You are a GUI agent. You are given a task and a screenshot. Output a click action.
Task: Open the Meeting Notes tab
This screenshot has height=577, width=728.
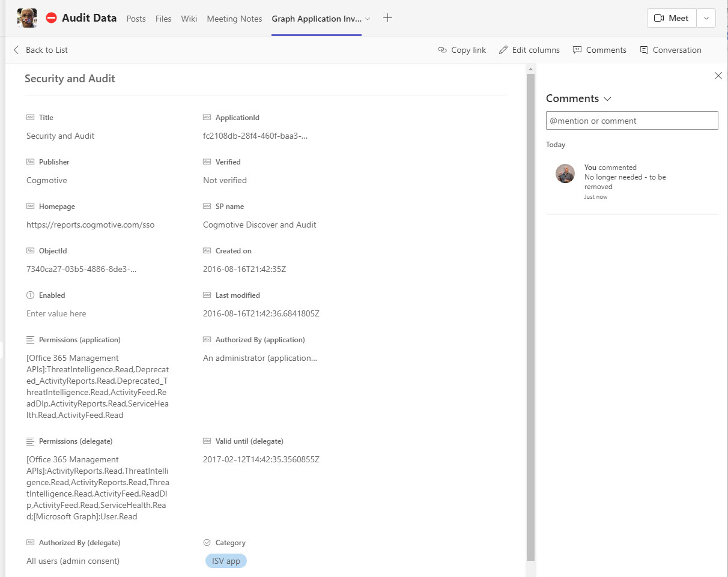234,19
